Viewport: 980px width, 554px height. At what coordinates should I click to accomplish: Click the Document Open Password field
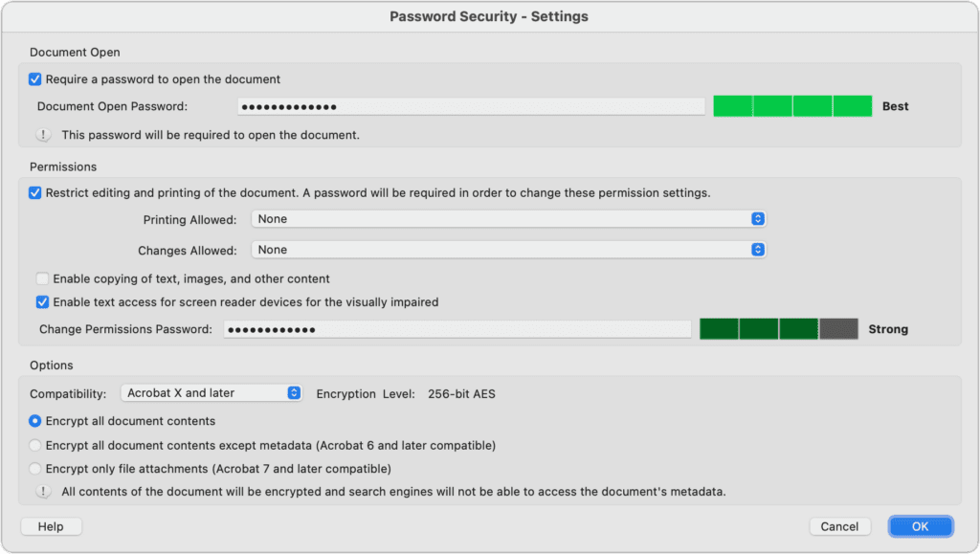pos(471,107)
